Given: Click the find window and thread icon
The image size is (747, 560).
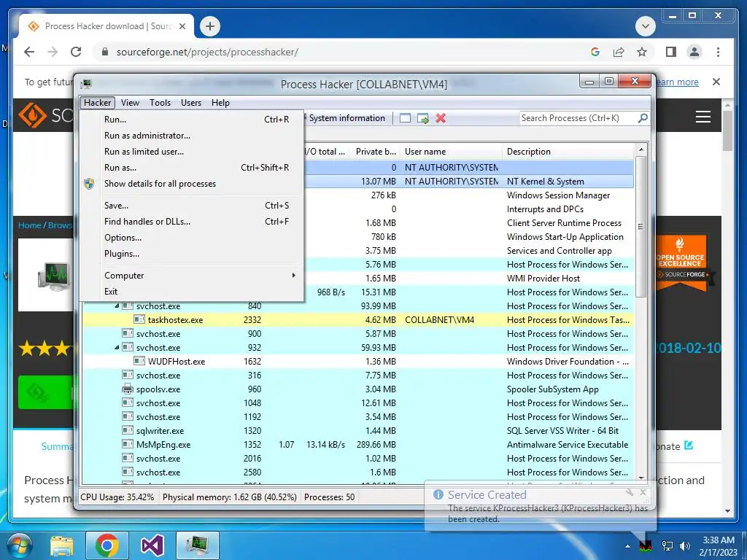Looking at the screenshot, I should 422,118.
